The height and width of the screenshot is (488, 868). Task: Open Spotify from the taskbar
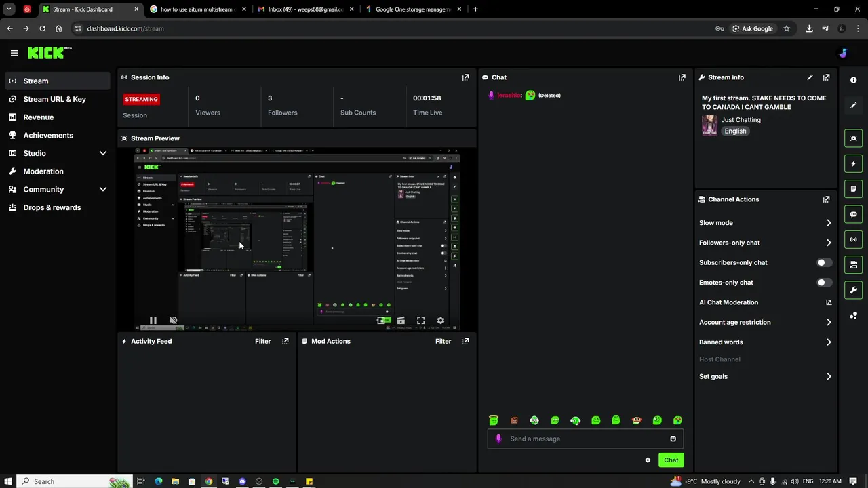point(275,481)
